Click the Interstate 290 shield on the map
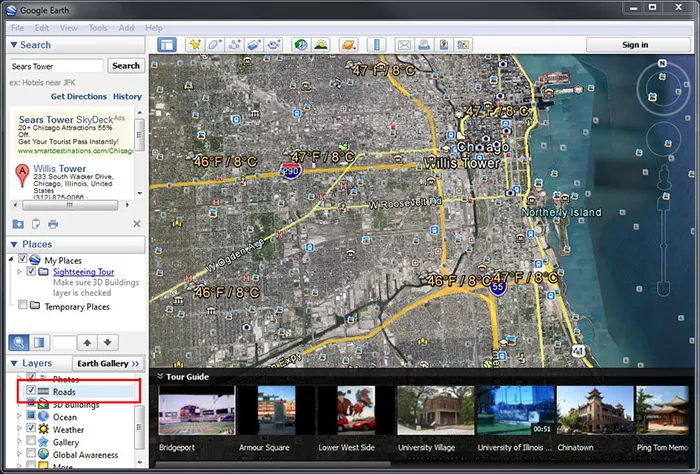Viewport: 700px width, 474px height. click(x=291, y=170)
